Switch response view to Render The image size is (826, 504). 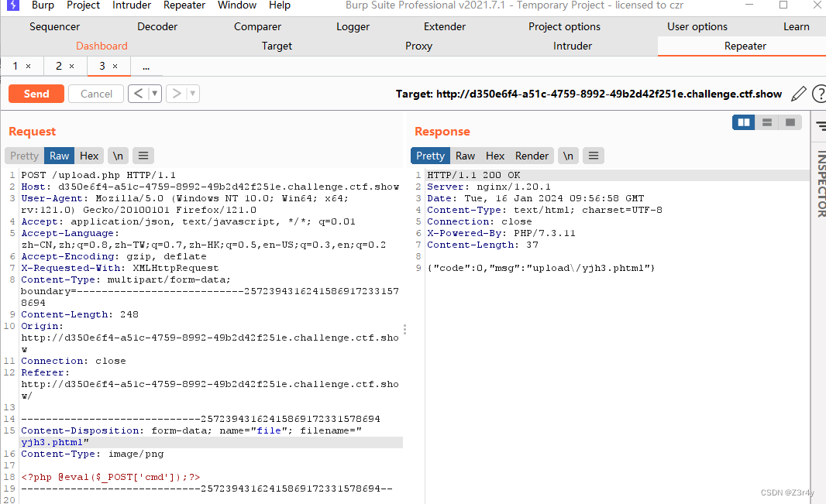(532, 156)
